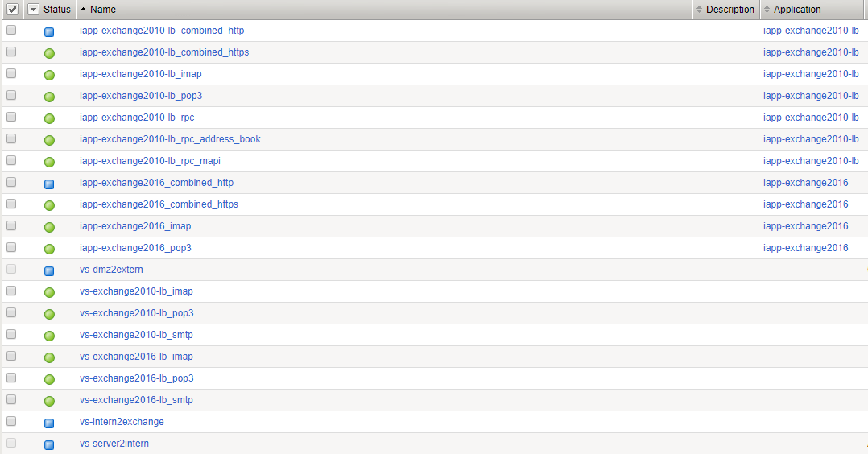Tick checkbox for iapp-exchange2016_pop3

tap(11, 247)
